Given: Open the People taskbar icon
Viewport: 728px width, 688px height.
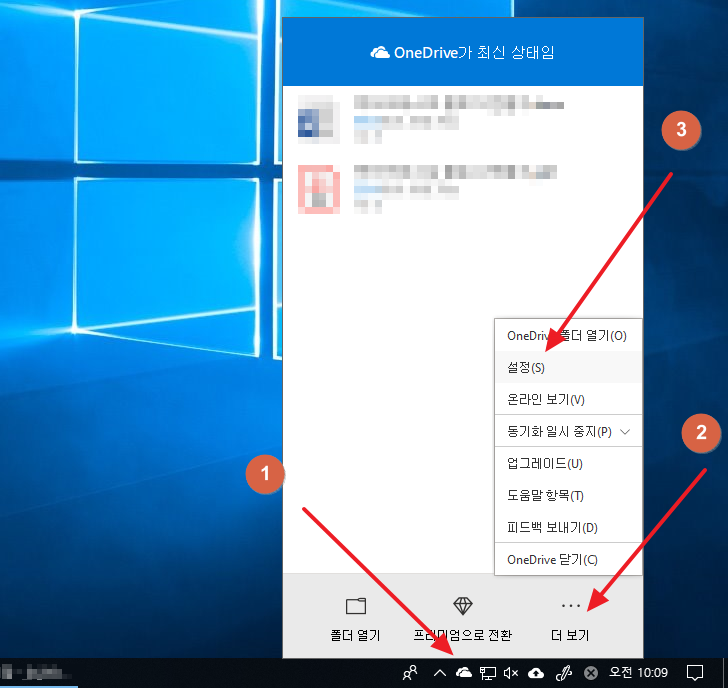Looking at the screenshot, I should (x=410, y=672).
